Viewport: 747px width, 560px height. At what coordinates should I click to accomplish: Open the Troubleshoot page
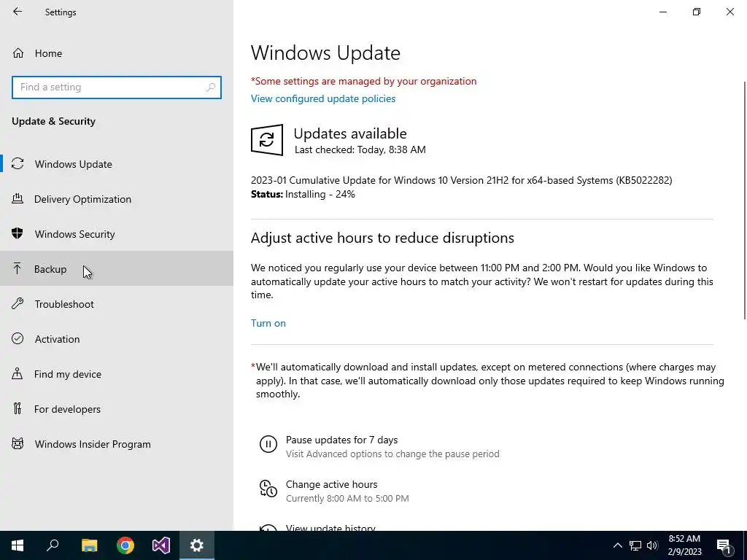coord(117,304)
